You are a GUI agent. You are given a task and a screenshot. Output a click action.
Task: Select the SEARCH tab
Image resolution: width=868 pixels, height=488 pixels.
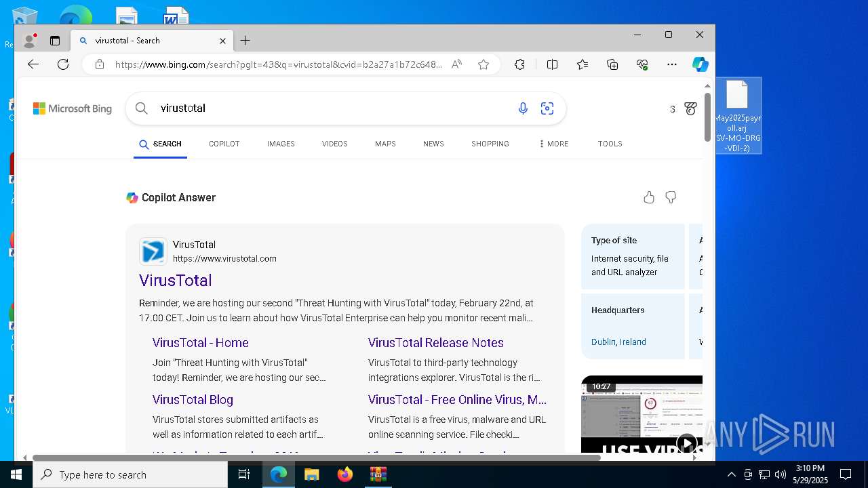pyautogui.click(x=161, y=144)
